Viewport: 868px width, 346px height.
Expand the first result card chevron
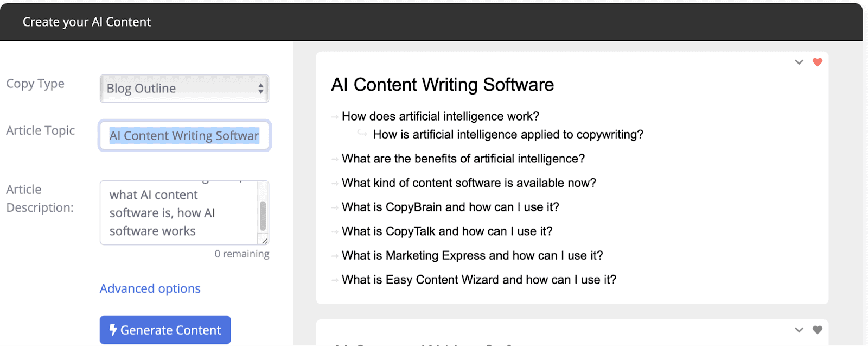coord(799,62)
